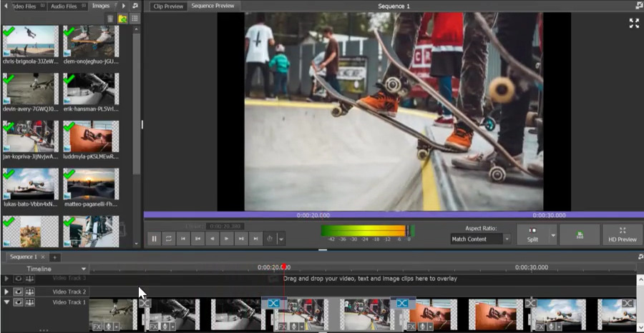
Task: Toggle loop playback button
Action: click(x=168, y=239)
